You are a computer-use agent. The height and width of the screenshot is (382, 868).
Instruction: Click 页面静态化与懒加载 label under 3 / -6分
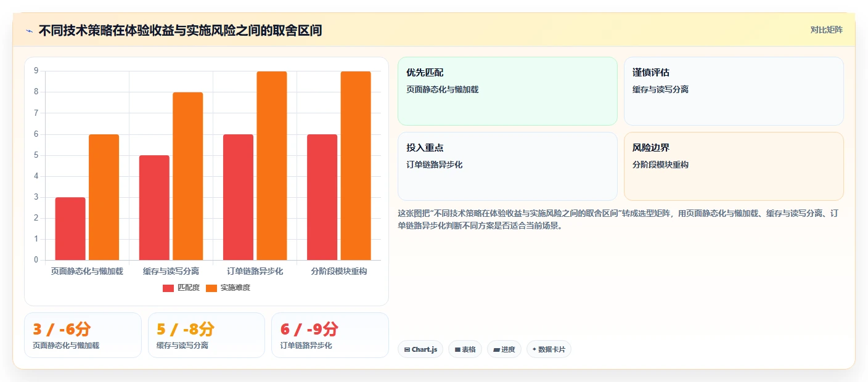point(66,346)
